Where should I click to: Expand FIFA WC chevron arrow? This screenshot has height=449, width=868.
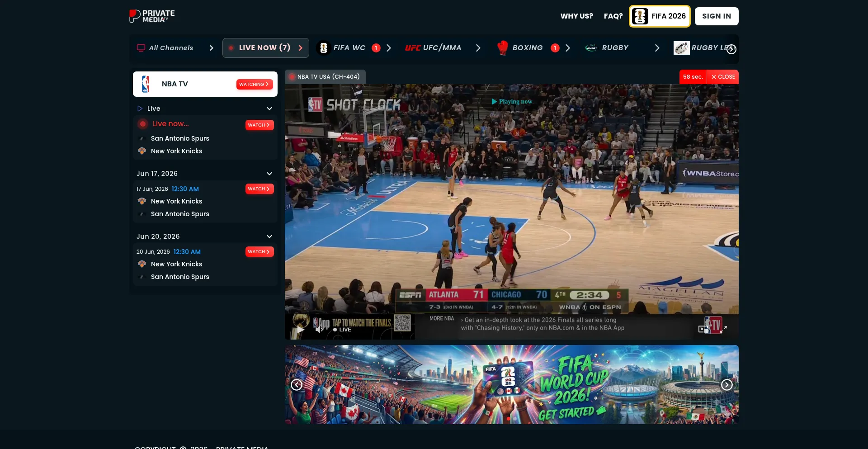point(389,48)
